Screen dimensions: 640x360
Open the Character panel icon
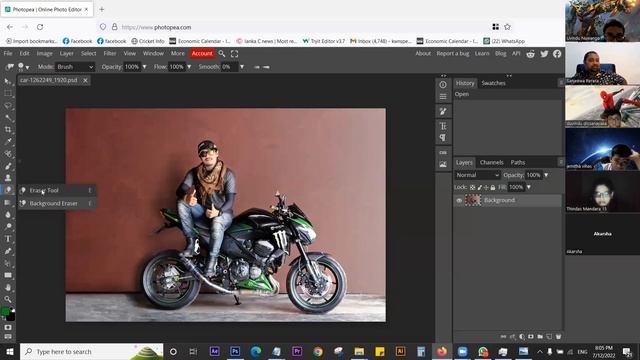point(443,126)
